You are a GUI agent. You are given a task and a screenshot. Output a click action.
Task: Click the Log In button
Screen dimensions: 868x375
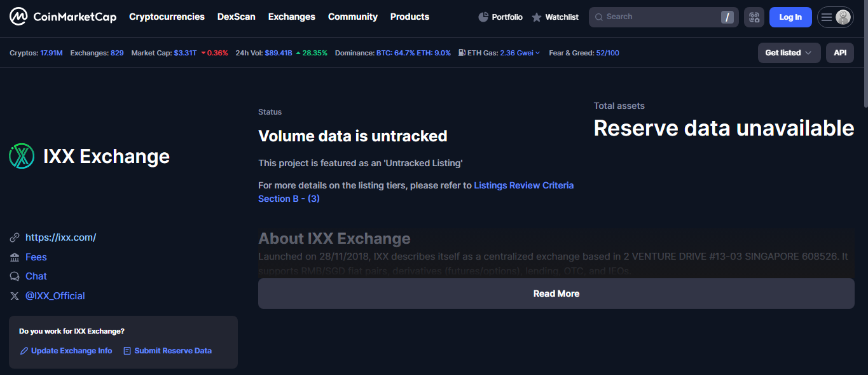[x=790, y=17]
